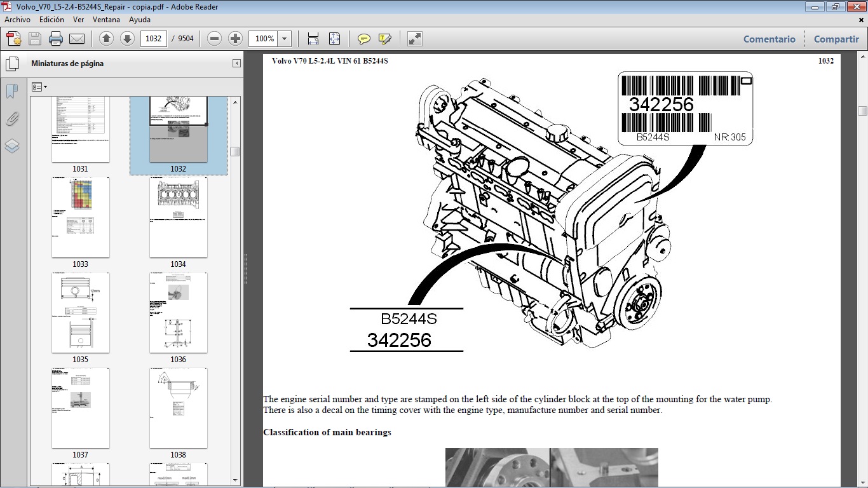
Task: Select the page 1037 thumbnail
Action: click(x=81, y=408)
